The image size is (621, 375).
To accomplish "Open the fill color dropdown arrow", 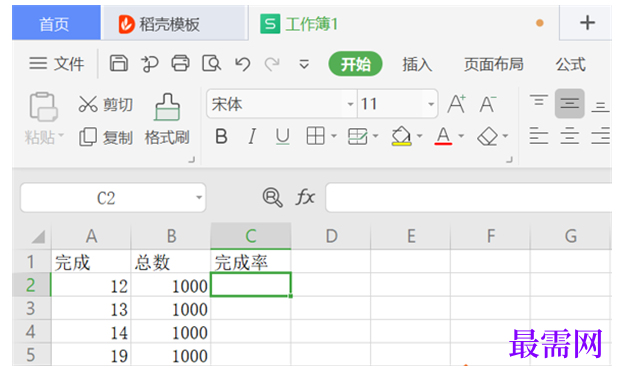I will (x=420, y=136).
